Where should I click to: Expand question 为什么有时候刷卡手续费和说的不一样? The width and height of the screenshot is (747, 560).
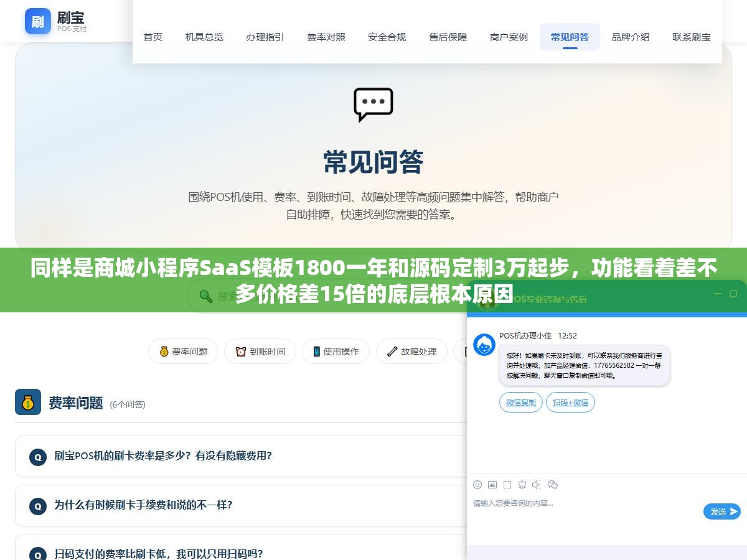pyautogui.click(x=241, y=505)
